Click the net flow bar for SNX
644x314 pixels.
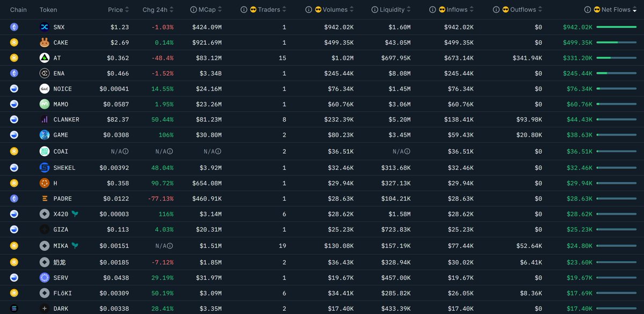616,27
